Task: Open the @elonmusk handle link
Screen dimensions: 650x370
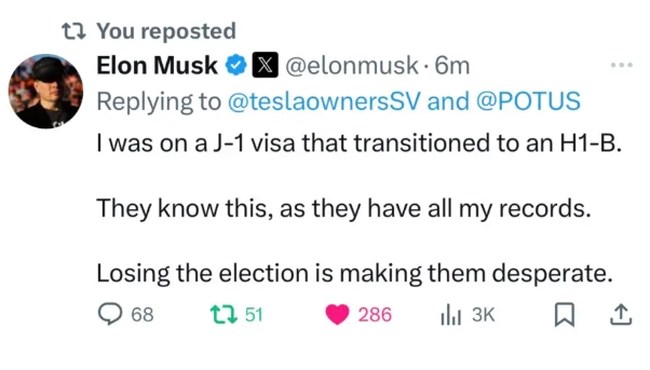Action: coord(352,65)
